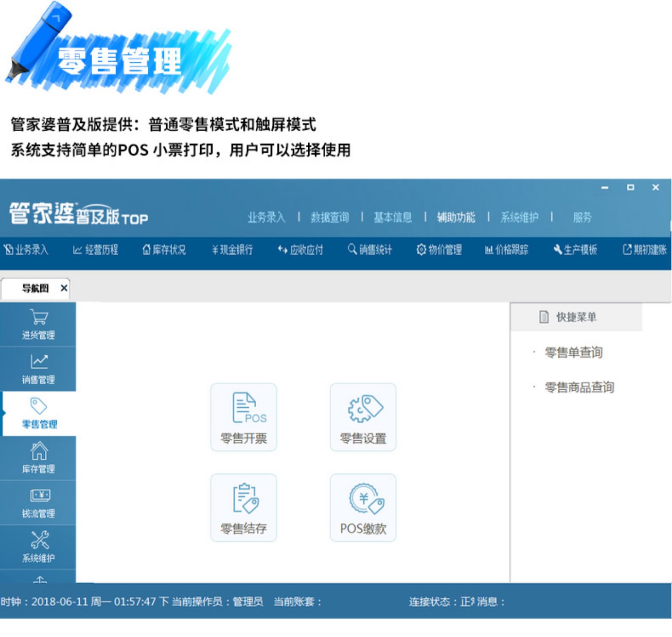This screenshot has height=637, width=672.
Task: Open the 基本信息 top menu
Action: [x=393, y=217]
